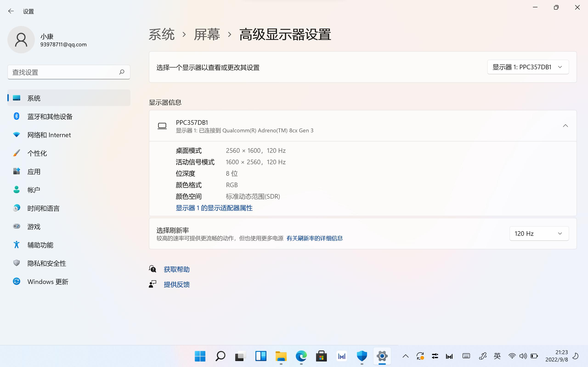This screenshot has height=367, width=588.
Task: Click 有关刷新率的详细信息 link
Action: (x=315, y=238)
